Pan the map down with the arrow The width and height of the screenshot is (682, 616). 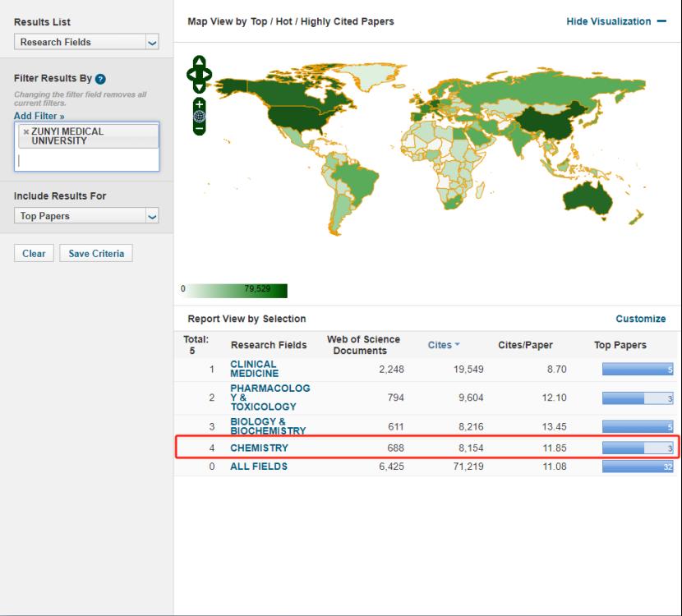(200, 87)
